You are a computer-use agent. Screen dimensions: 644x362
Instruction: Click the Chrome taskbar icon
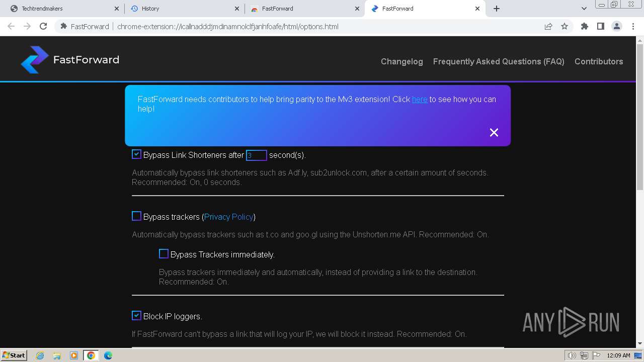coord(91,355)
